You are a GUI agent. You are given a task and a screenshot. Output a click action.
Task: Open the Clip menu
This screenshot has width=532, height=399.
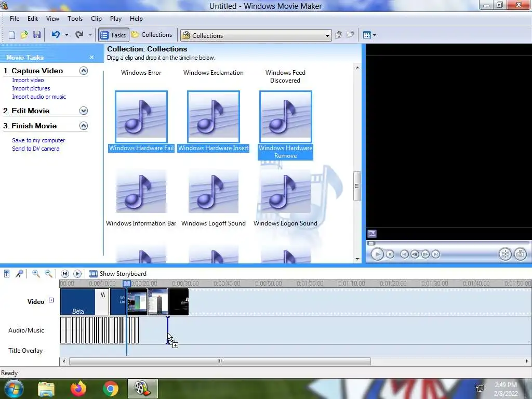(96, 19)
